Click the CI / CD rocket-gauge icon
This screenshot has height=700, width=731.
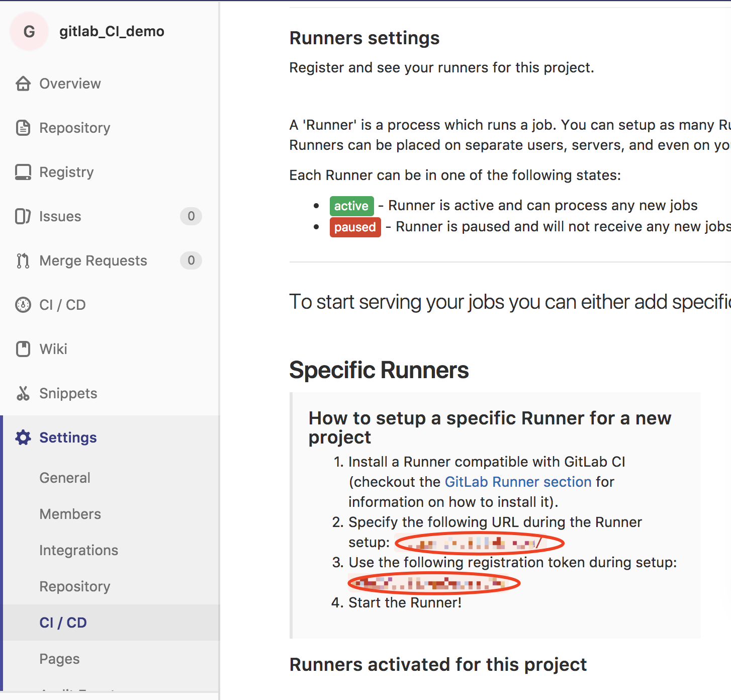click(x=23, y=305)
